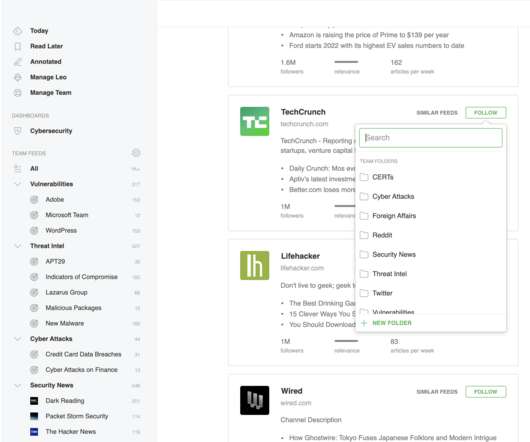Collapse the Vulnerabilities feed folder
Viewport: 530px width, 442px height.
click(x=18, y=184)
